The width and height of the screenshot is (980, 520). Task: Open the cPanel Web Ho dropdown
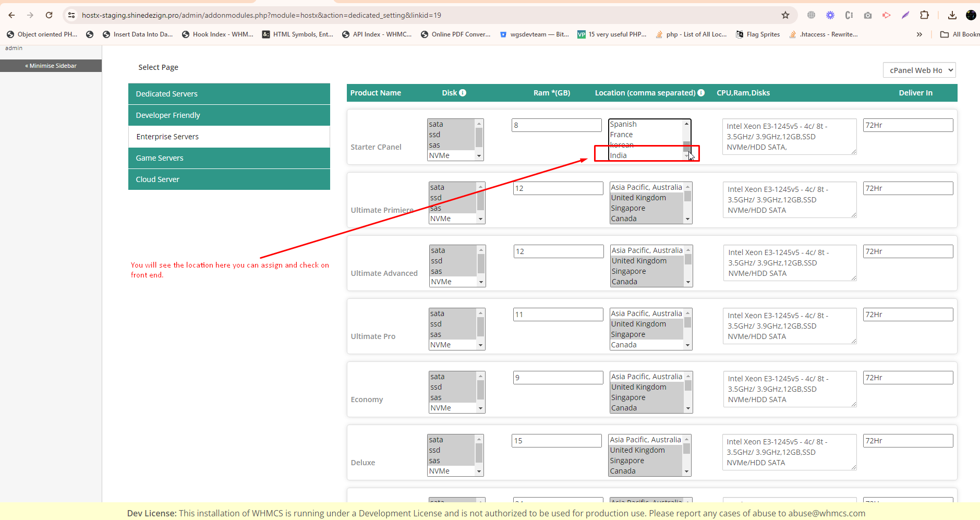(919, 70)
